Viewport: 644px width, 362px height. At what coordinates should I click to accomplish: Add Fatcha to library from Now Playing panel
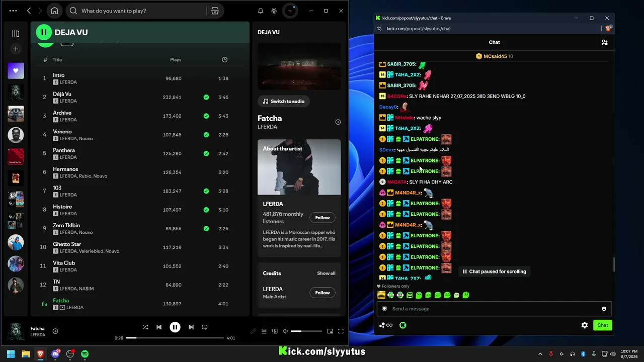(x=338, y=122)
